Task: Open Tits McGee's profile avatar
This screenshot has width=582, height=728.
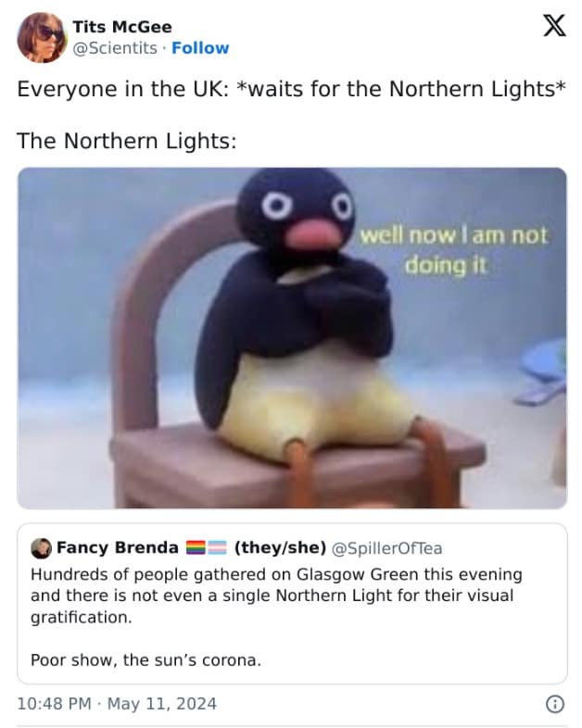Action: point(42,38)
